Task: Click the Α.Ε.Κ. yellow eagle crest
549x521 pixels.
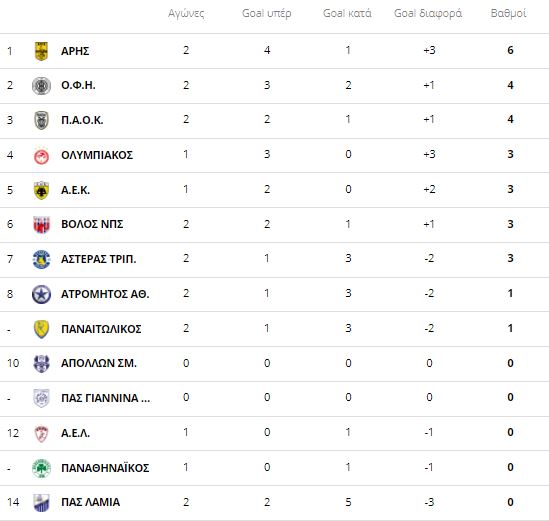Action: (x=41, y=190)
